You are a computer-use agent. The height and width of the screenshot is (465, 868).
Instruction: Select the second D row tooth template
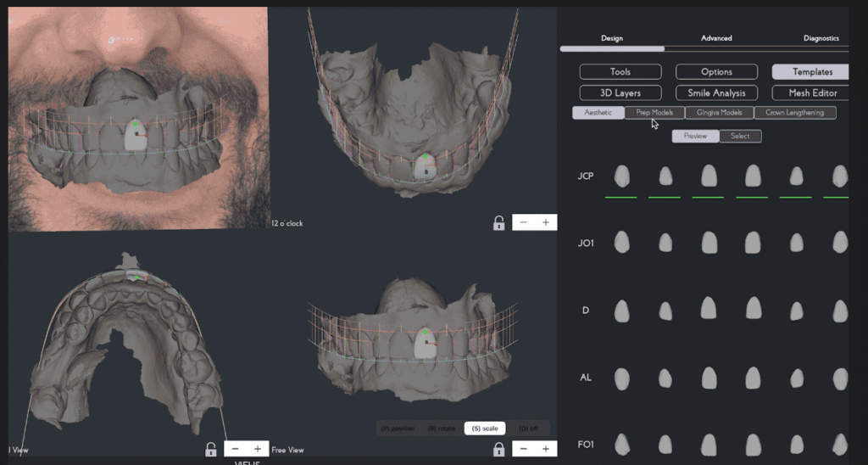(665, 310)
